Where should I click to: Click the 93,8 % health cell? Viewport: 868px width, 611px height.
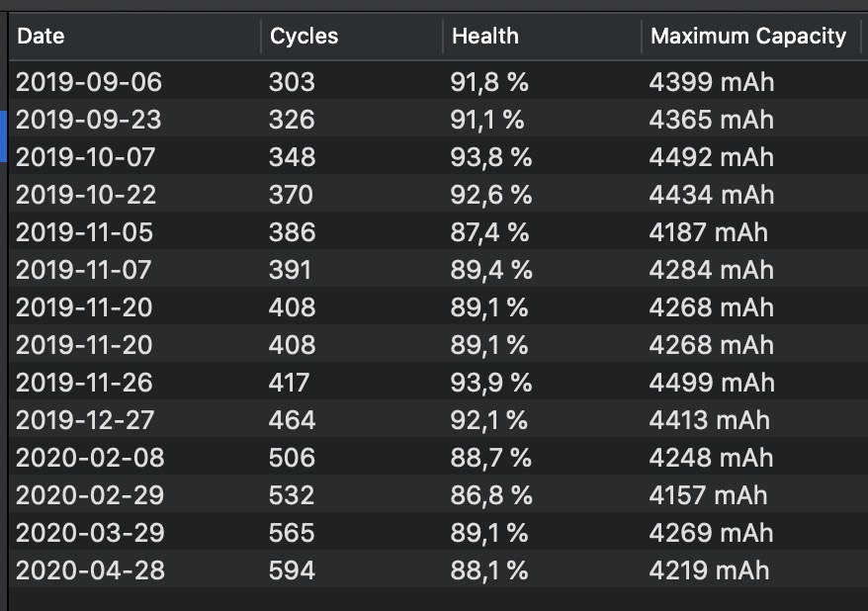click(491, 157)
